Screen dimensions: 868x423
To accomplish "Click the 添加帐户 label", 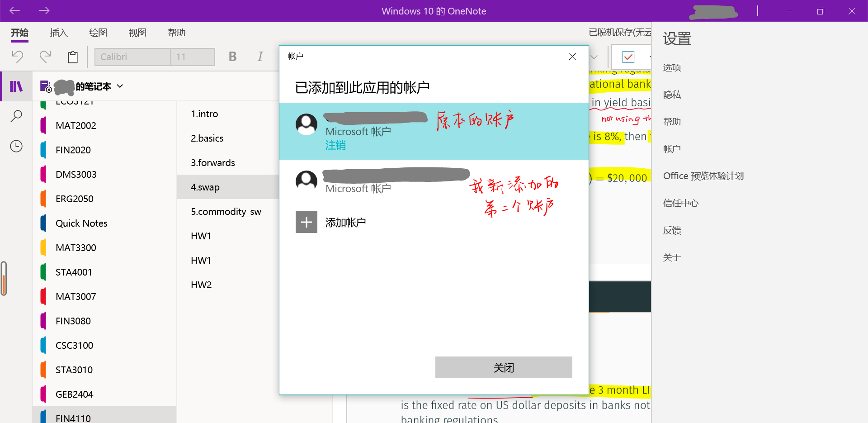I will [345, 223].
